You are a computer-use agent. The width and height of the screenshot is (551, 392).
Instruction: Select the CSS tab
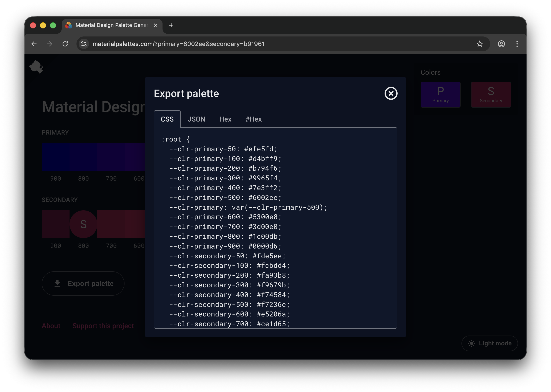pyautogui.click(x=167, y=119)
